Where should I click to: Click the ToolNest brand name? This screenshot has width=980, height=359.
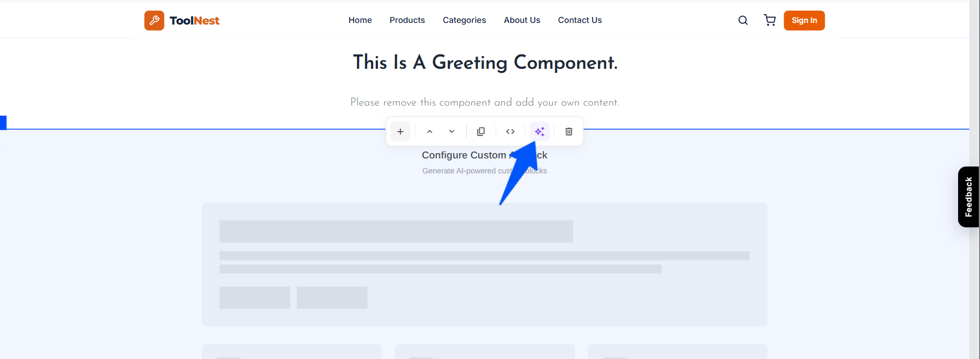point(194,20)
